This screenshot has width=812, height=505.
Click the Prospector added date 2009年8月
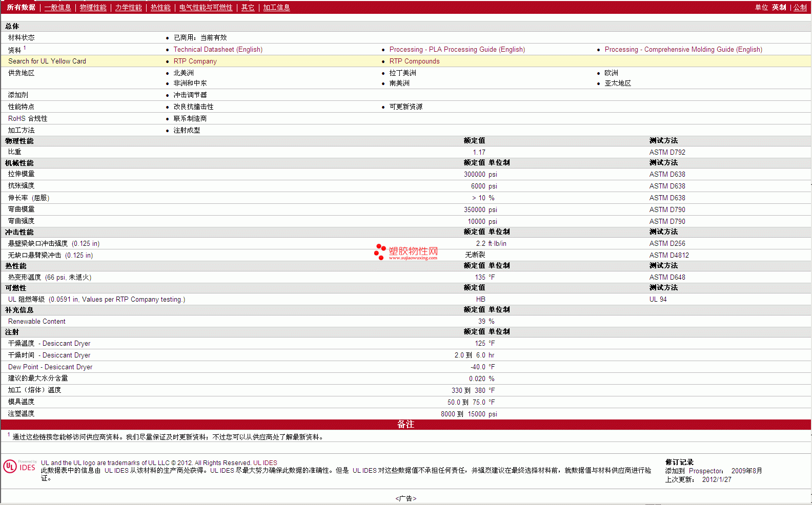pos(746,471)
